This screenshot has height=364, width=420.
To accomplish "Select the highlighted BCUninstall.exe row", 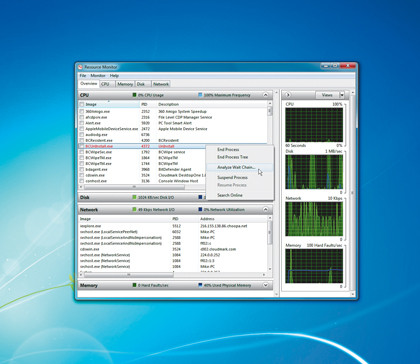I will click(142, 146).
